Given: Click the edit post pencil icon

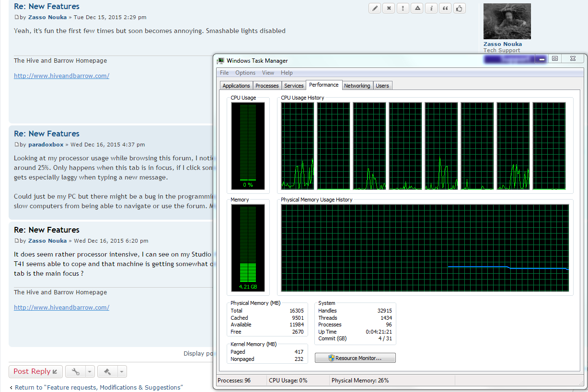Looking at the screenshot, I should pos(375,8).
